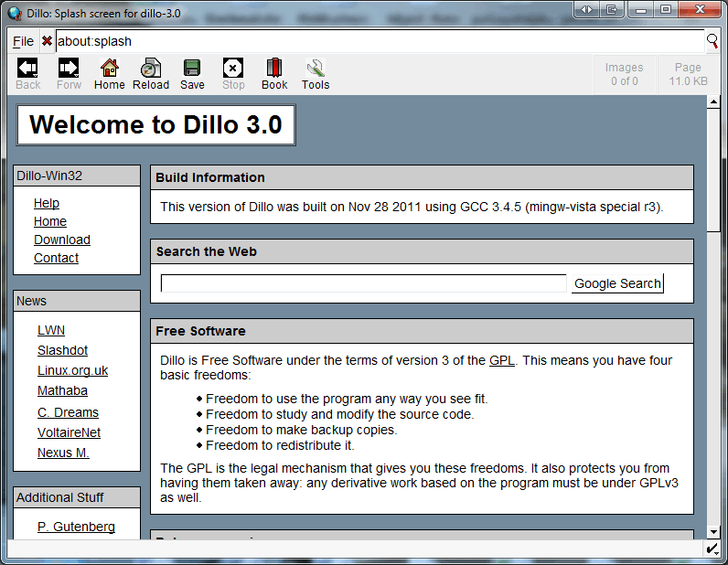Click the Welcome to Dillo 3.0 title
Viewport: 728px width, 565px height.
coord(155,124)
